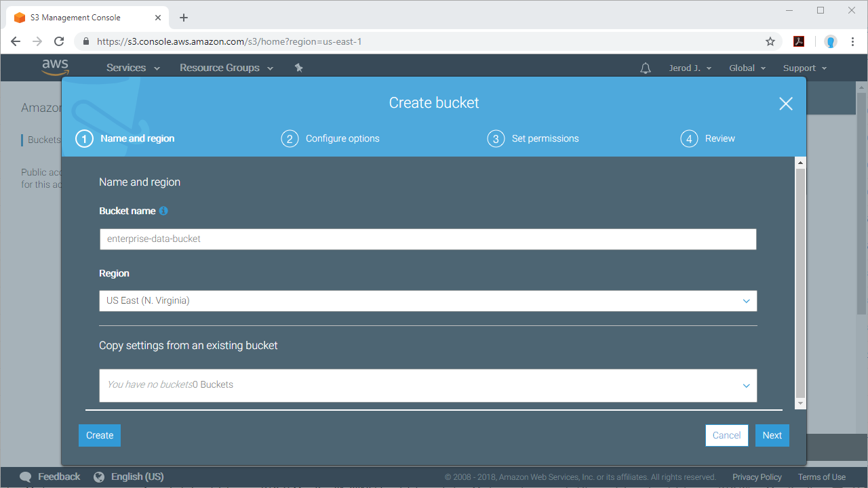
Task: Close the Create bucket dialog with X
Action: pos(785,104)
